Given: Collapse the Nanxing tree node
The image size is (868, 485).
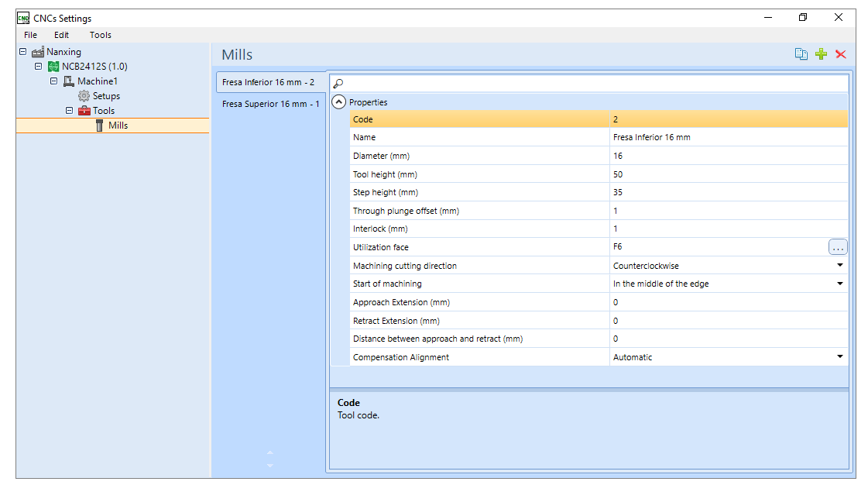Looking at the screenshot, I should (22, 51).
